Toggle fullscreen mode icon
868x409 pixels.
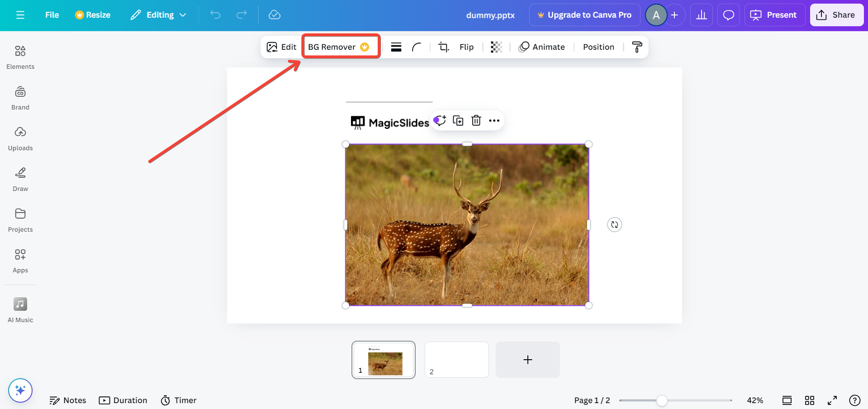coord(832,400)
